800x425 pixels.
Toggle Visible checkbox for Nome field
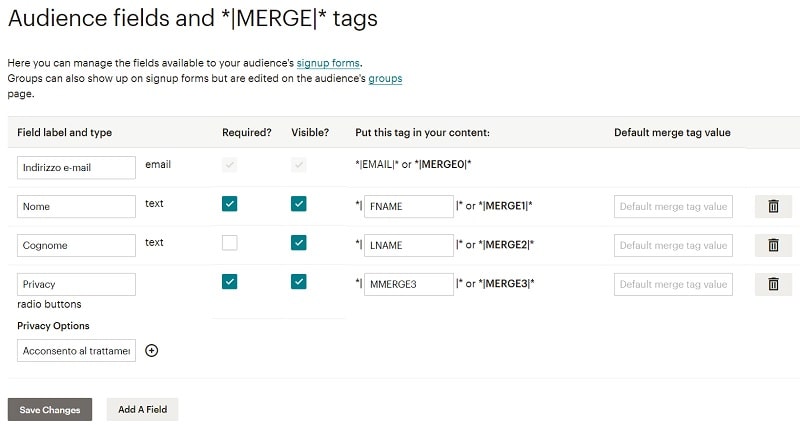tap(298, 204)
